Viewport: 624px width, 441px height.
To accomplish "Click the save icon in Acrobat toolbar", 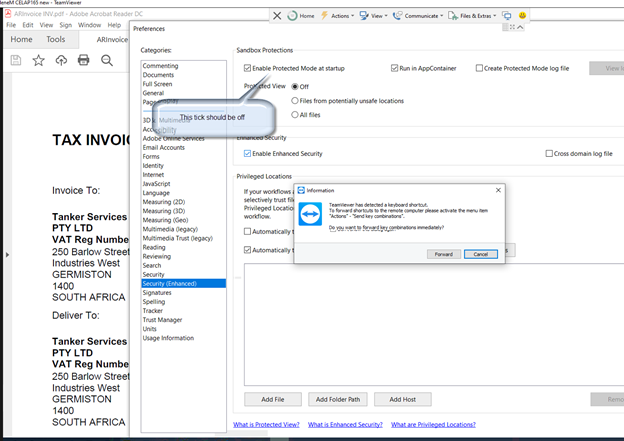I will pos(16,61).
